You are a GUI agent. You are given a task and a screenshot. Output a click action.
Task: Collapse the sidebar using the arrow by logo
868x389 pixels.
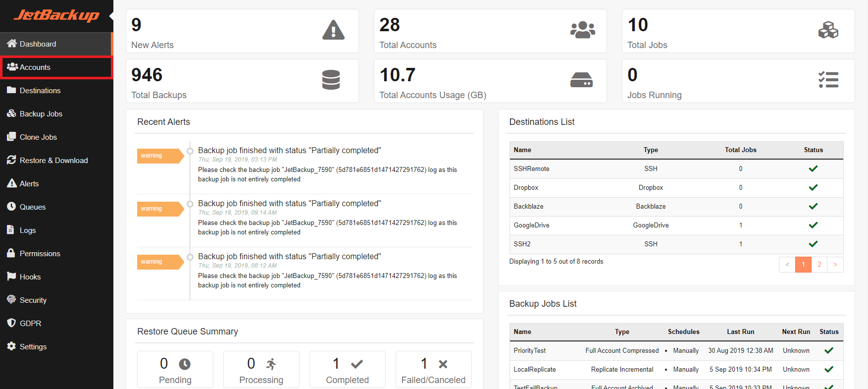pyautogui.click(x=111, y=16)
